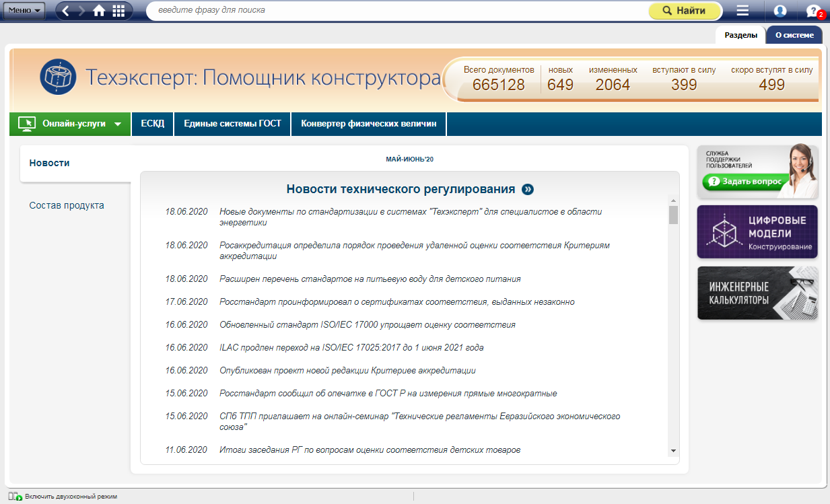Screen dimensions: 830x504
Task: Open the ЕСКД section
Action: tap(152, 124)
